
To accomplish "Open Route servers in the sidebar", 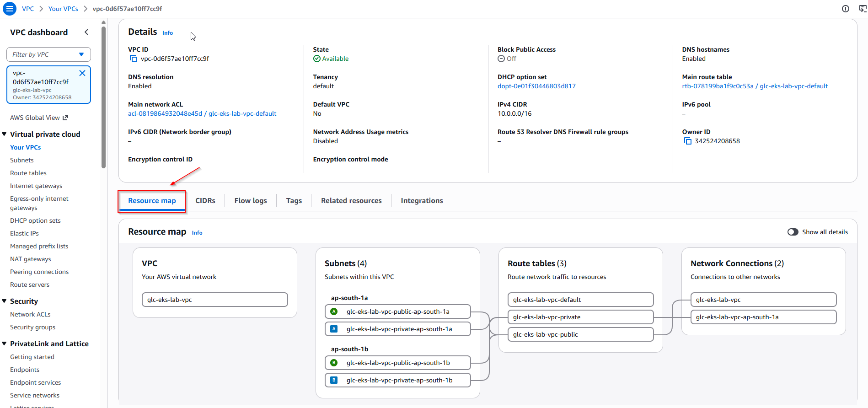I will pyautogui.click(x=30, y=285).
